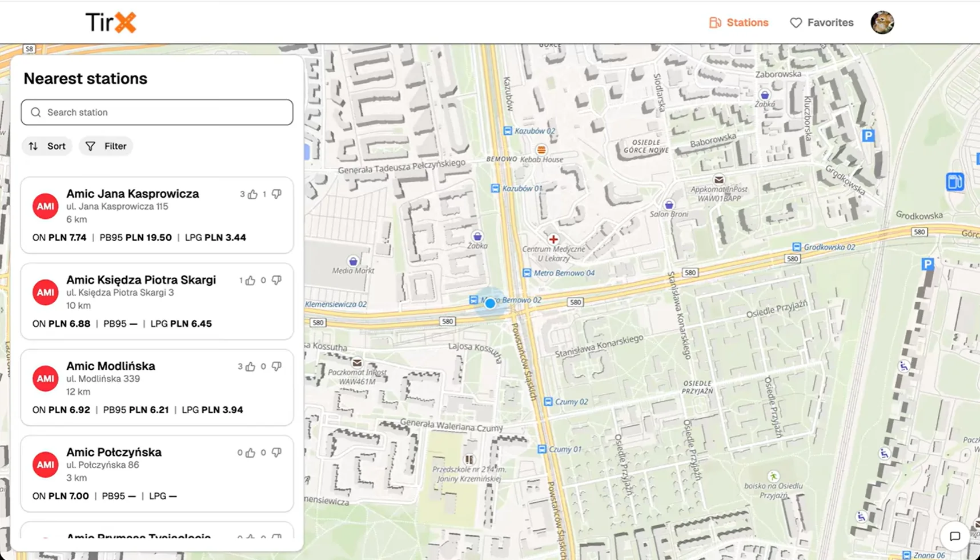Screen dimensions: 980x560
Task: Thumbs up Amic Modlińska station
Action: (x=250, y=367)
